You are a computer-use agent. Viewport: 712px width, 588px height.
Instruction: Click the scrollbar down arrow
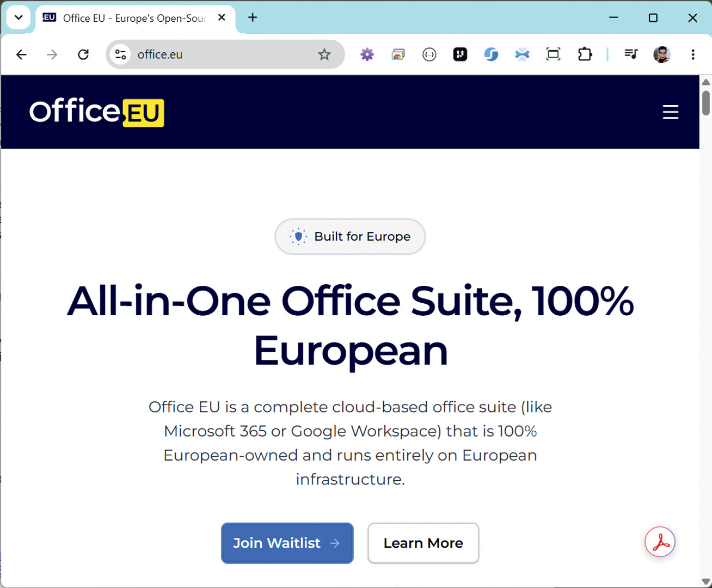[706, 581]
